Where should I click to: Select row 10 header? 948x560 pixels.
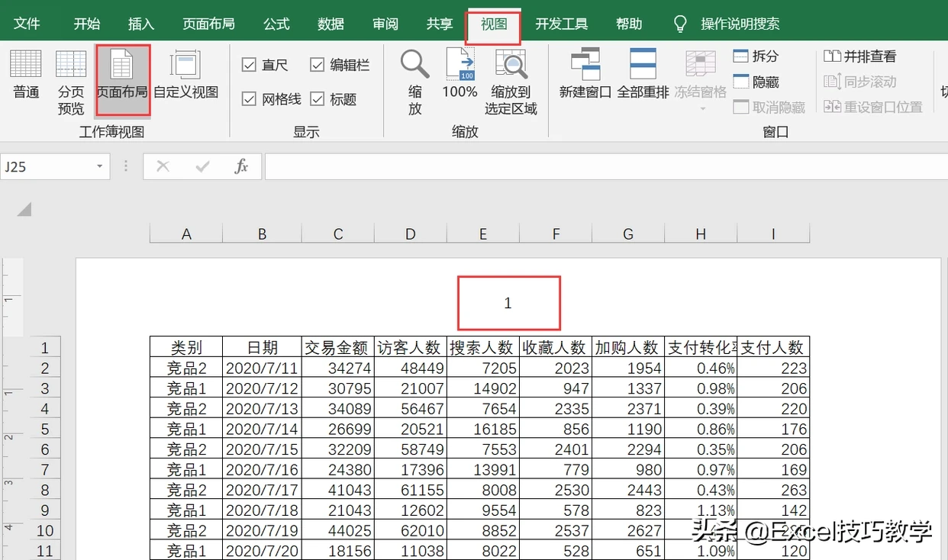(x=45, y=530)
